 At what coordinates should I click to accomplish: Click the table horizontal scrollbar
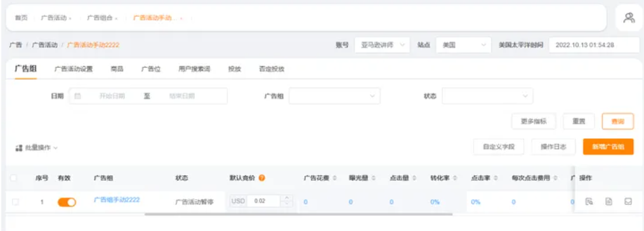coord(298,214)
